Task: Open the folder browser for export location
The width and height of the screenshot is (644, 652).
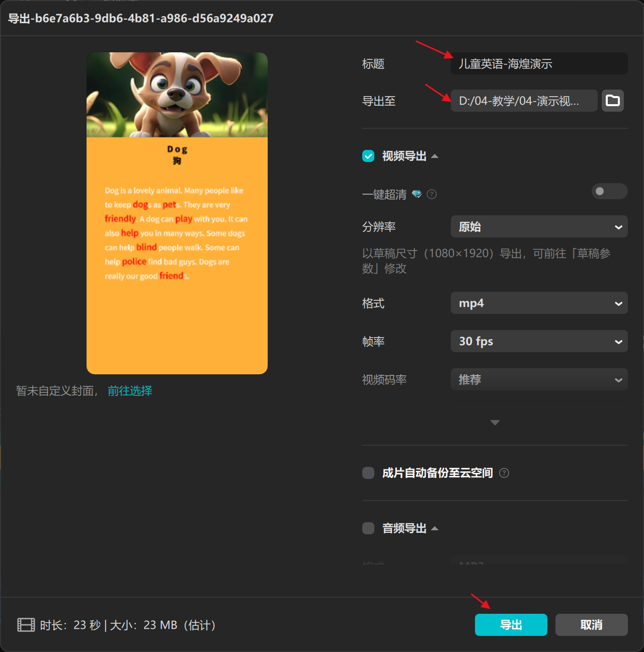Action: click(x=612, y=101)
